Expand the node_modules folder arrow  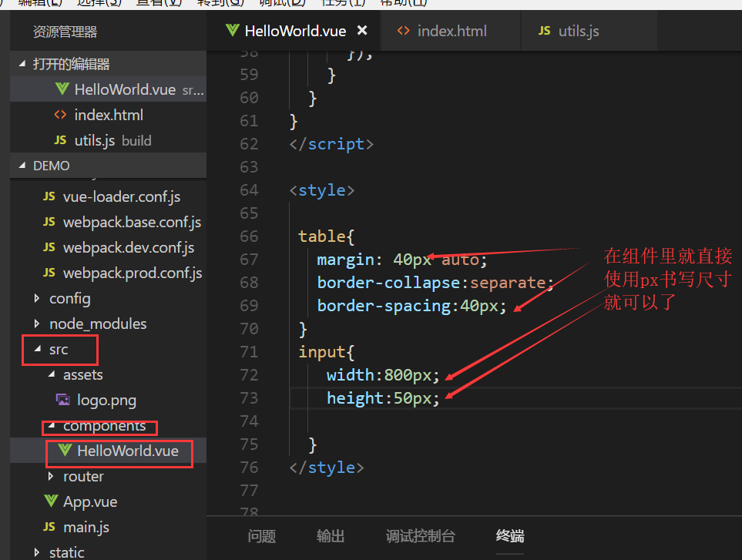[x=37, y=324]
